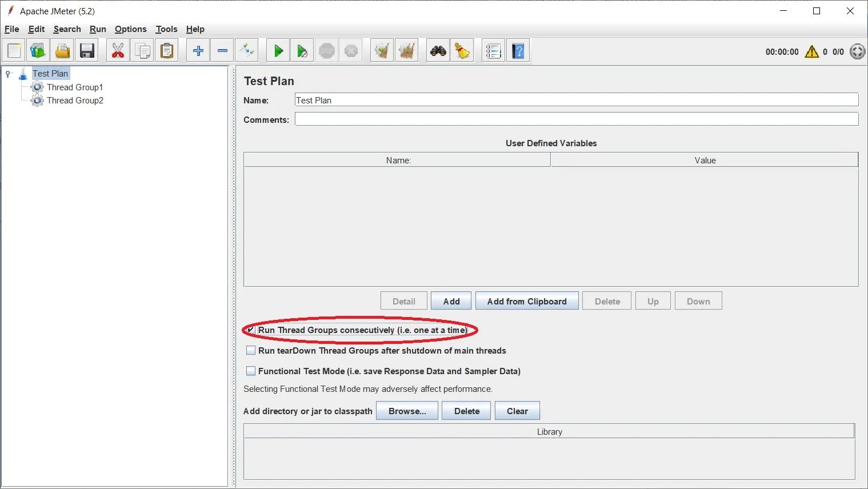Enable Functional Test Mode checkbox
This screenshot has width=868, height=489.
(x=251, y=371)
